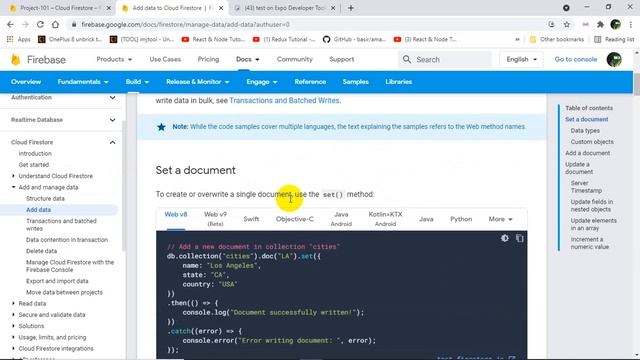Open the Reference section

[x=310, y=82]
